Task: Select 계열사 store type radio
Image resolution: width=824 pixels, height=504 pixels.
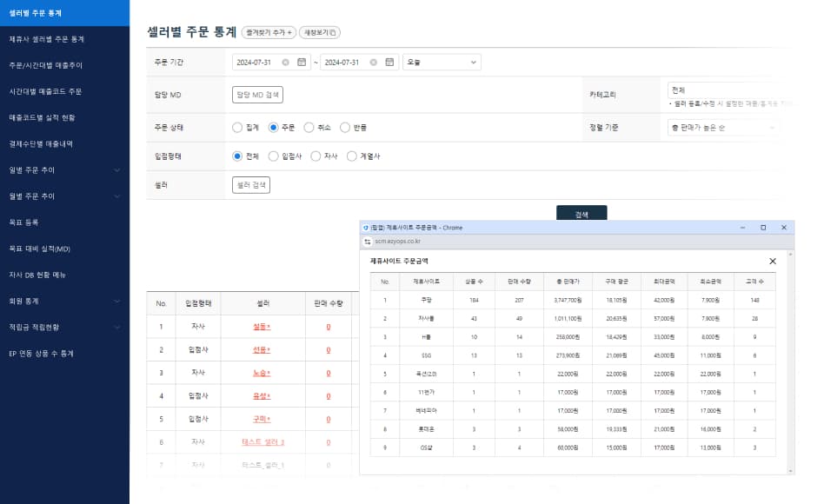Action: tap(351, 156)
